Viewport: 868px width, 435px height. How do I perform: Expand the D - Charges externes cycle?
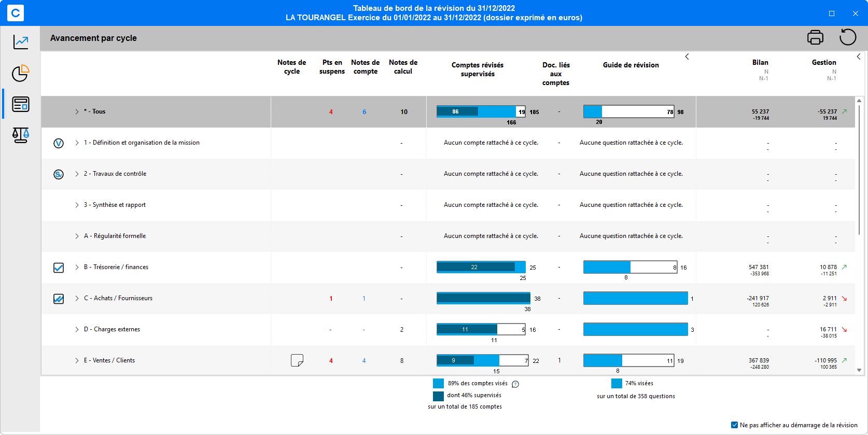pyautogui.click(x=77, y=330)
